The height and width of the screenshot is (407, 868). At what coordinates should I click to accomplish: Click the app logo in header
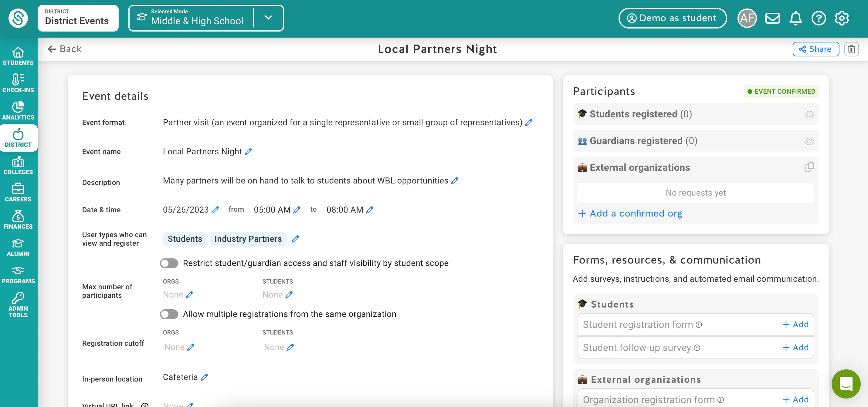coord(18,18)
